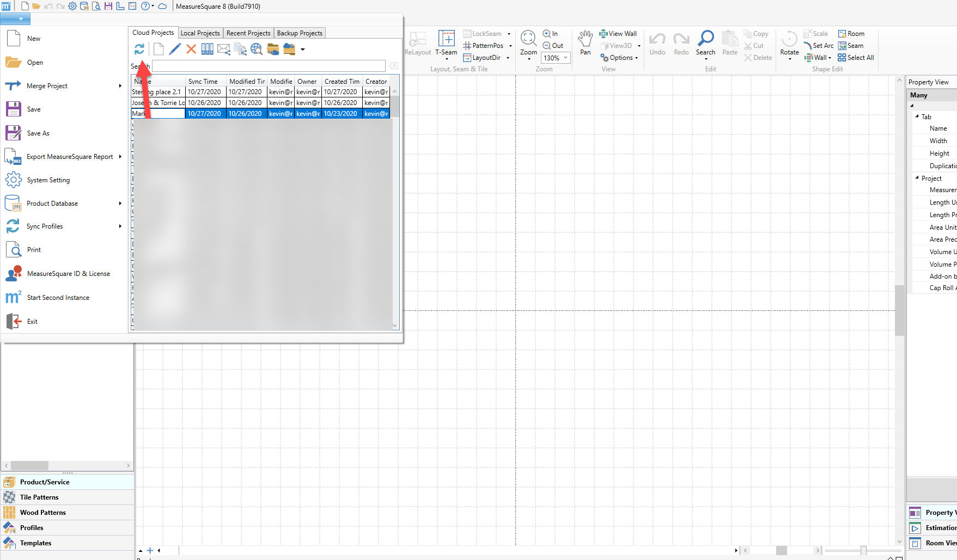Viewport: 957px width, 560px height.
Task: Expand the Merge Project submenu arrow
Action: [x=120, y=86]
